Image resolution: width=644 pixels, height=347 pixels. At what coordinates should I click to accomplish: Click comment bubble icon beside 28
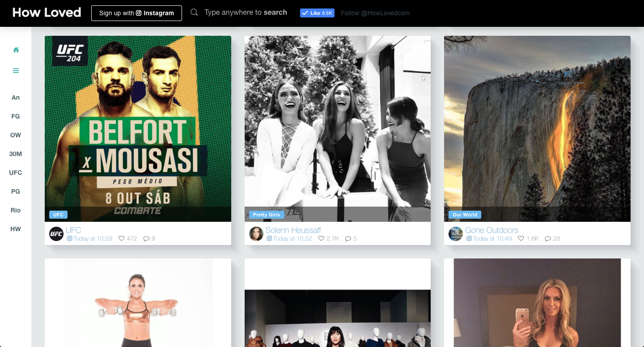[x=548, y=239]
